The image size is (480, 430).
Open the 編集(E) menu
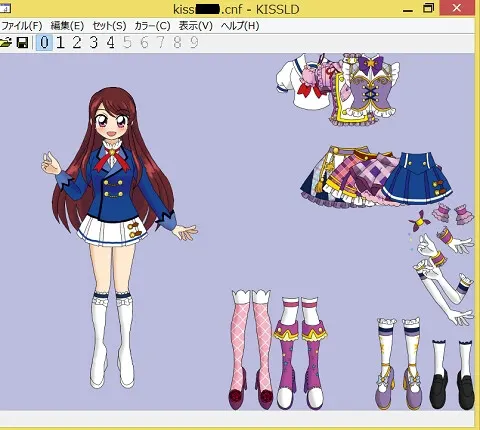67,26
